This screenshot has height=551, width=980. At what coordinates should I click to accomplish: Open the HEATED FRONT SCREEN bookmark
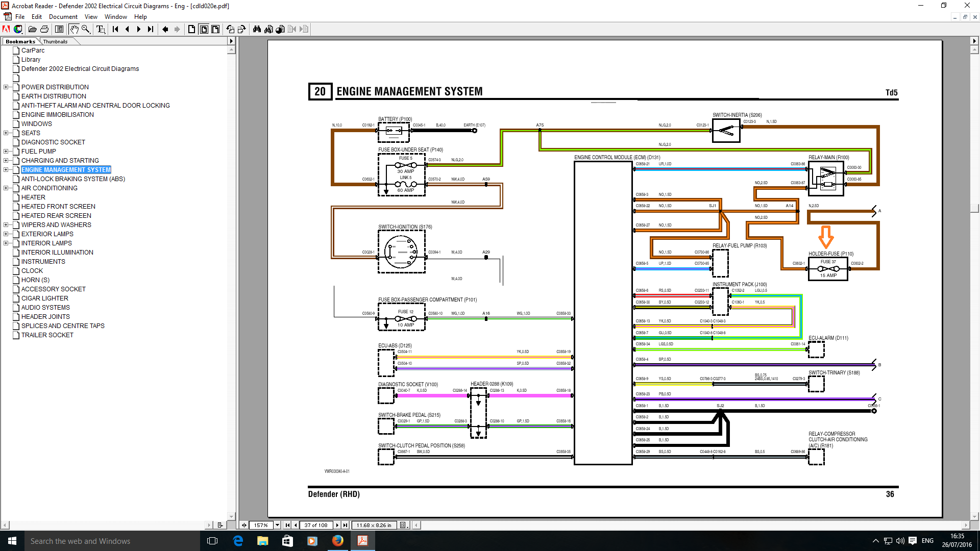(x=58, y=207)
